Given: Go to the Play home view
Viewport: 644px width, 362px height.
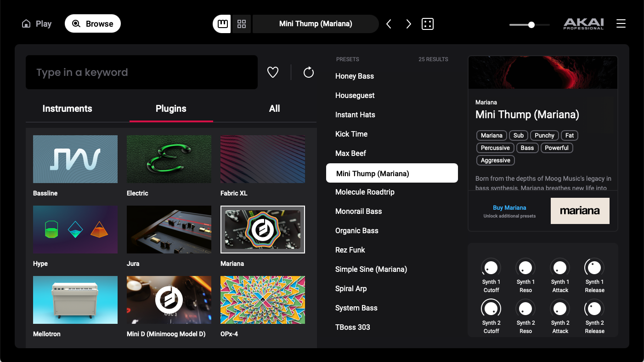Looking at the screenshot, I should (37, 24).
